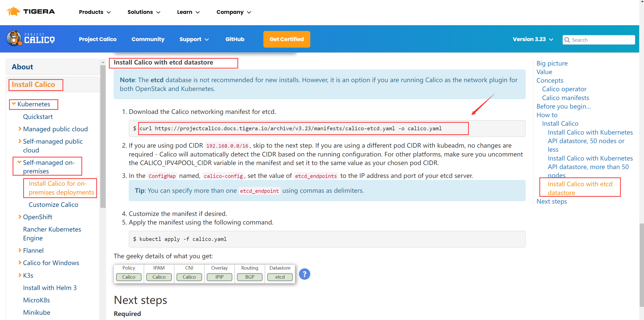Open the Quickstart sidebar link
The image size is (644, 320).
click(38, 117)
